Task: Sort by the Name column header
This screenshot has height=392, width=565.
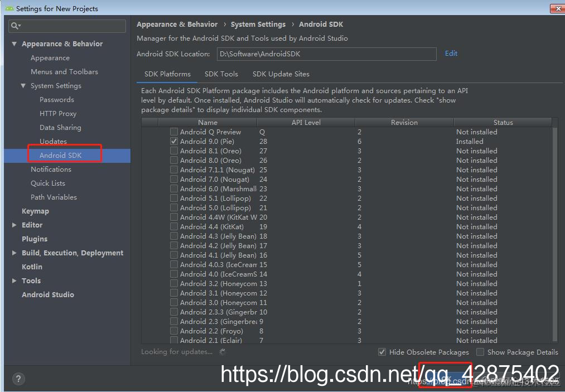Action: click(207, 123)
